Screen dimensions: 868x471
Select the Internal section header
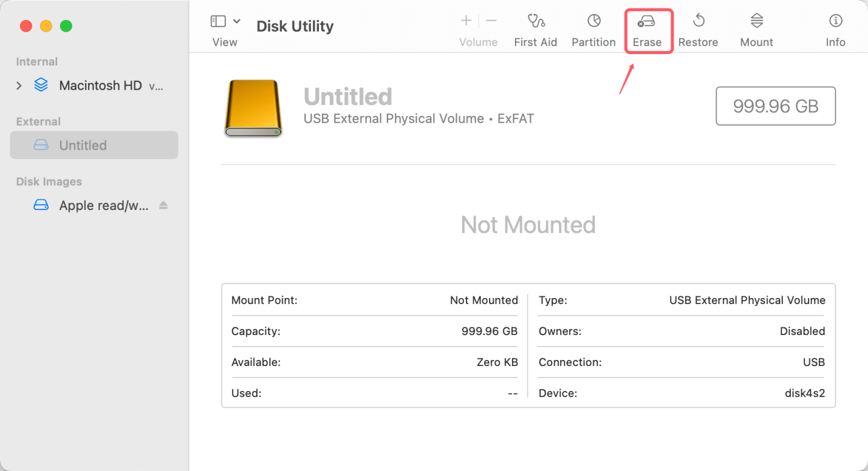[36, 61]
